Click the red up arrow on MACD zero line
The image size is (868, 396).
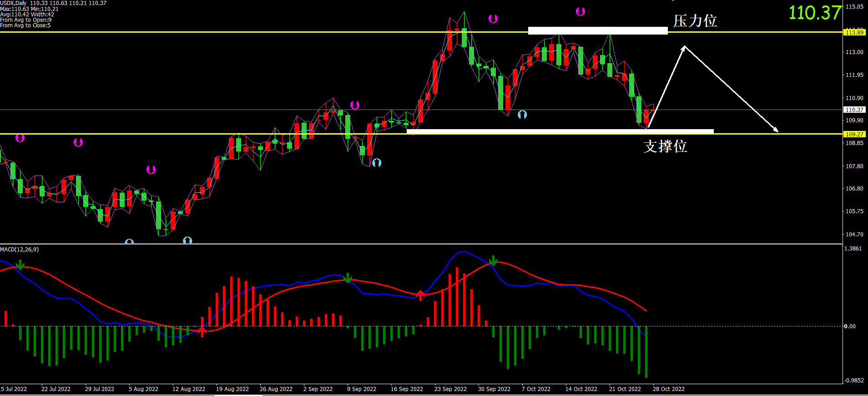(202, 331)
